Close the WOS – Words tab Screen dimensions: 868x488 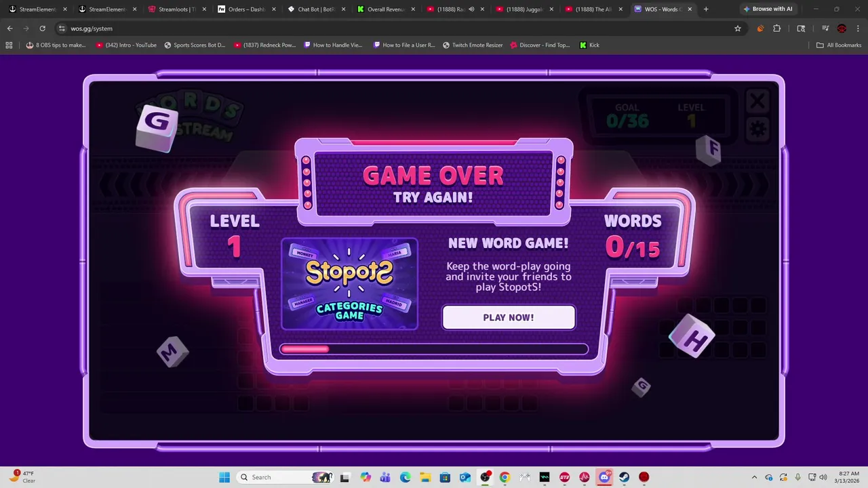690,9
